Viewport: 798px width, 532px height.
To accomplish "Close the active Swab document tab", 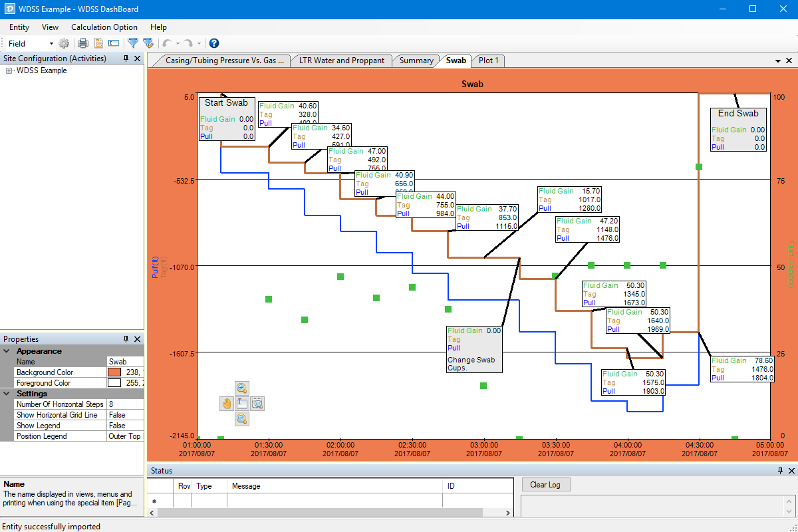I will (789, 61).
